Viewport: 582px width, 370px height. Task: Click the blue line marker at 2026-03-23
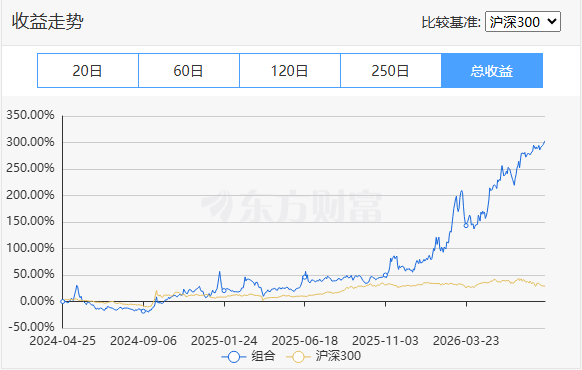coord(466,225)
